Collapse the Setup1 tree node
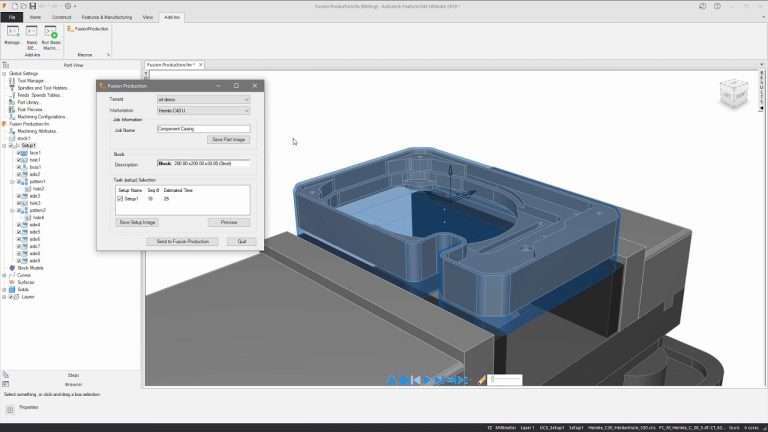The image size is (768, 432). point(4,145)
